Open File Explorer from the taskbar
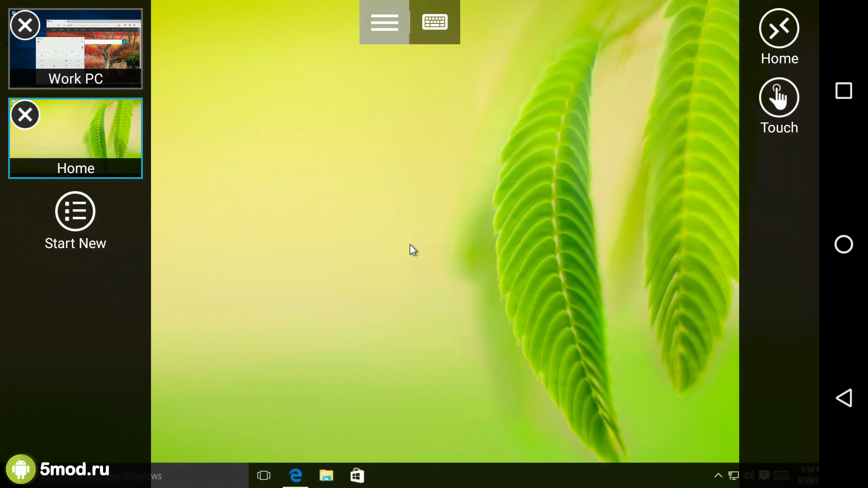Viewport: 868px width, 488px height. pos(326,475)
